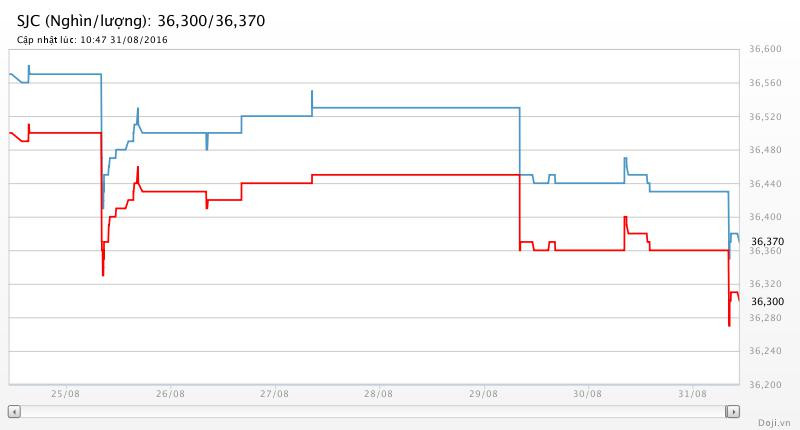Select the 29/08 date label

click(482, 394)
